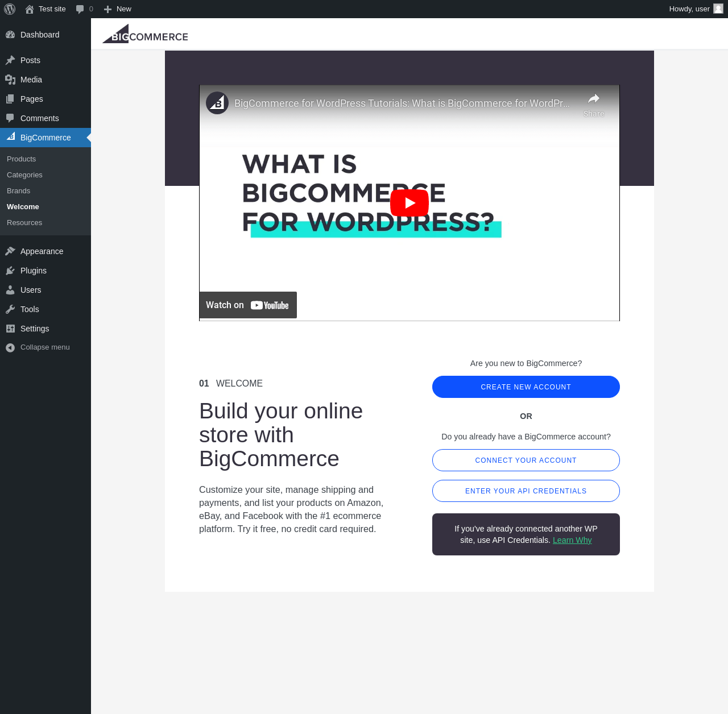Image resolution: width=728 pixels, height=714 pixels.
Task: Open the comments bubble icon in admin bar
Action: (x=80, y=9)
